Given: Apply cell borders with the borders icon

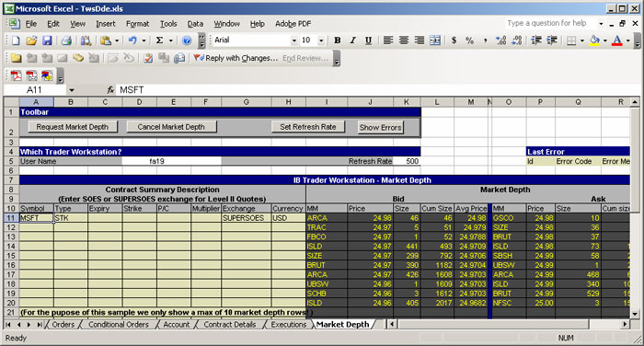Looking at the screenshot, I should coord(571,40).
